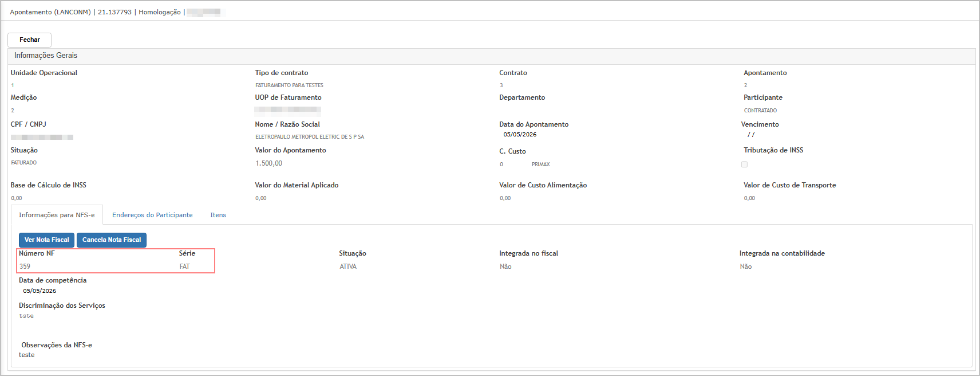Click the Valor do Material Aplicado value 0,00
The image size is (980, 376).
click(261, 198)
